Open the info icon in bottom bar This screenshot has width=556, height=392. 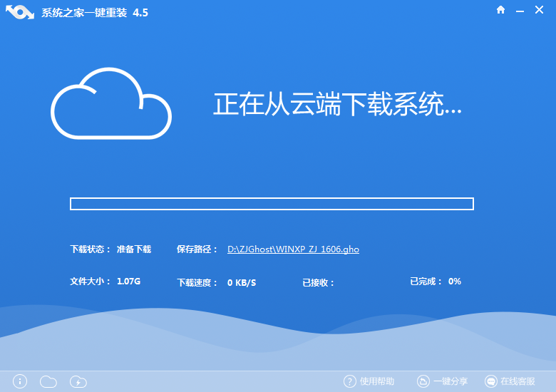(20, 381)
